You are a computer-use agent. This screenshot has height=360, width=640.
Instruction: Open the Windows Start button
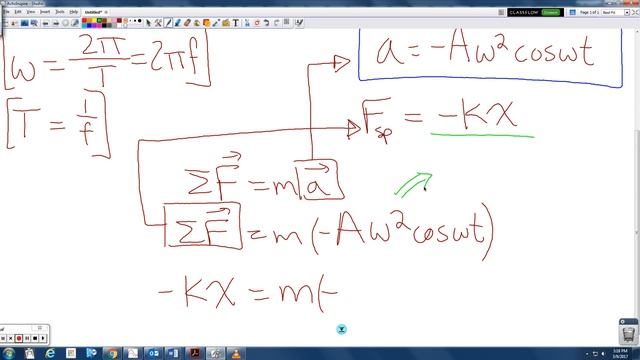(x=8, y=353)
